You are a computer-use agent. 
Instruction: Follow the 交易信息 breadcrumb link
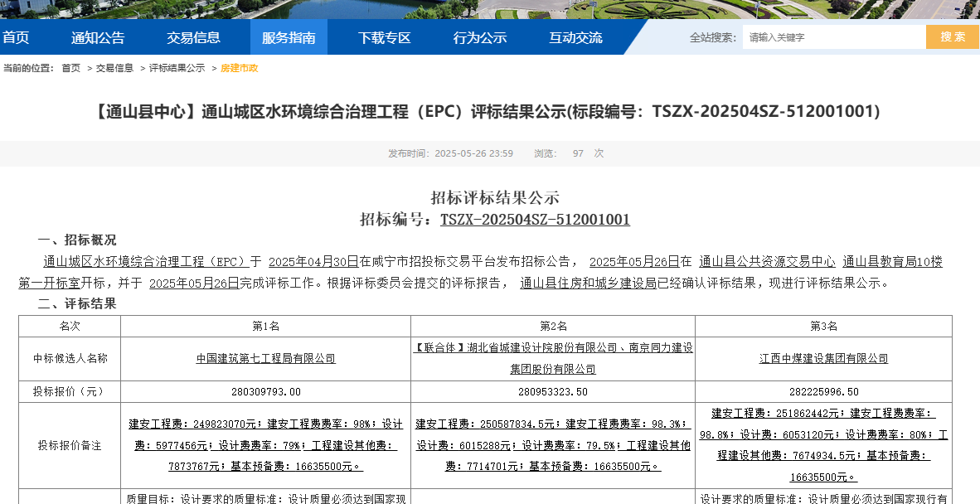(x=114, y=68)
